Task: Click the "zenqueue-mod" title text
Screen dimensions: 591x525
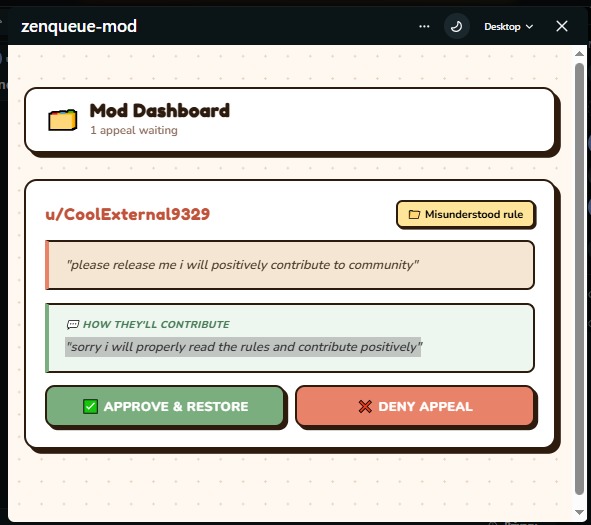Action: point(79,26)
